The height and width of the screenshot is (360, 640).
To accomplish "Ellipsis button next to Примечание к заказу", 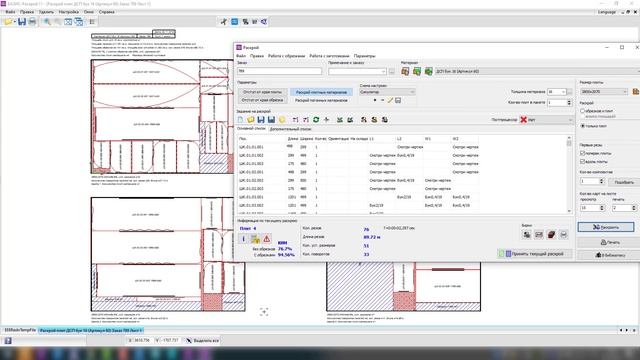I will point(391,72).
